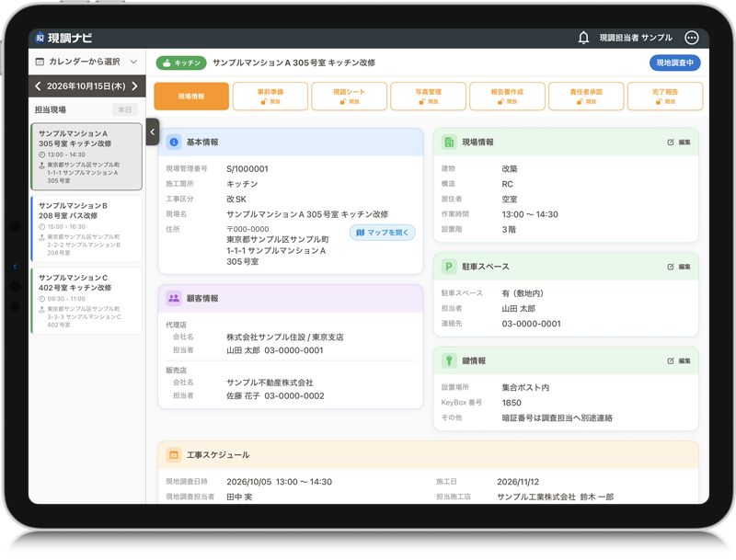This screenshot has width=736, height=560.
Task: Click the company サンプル不動産株式会社
Action: 270,383
